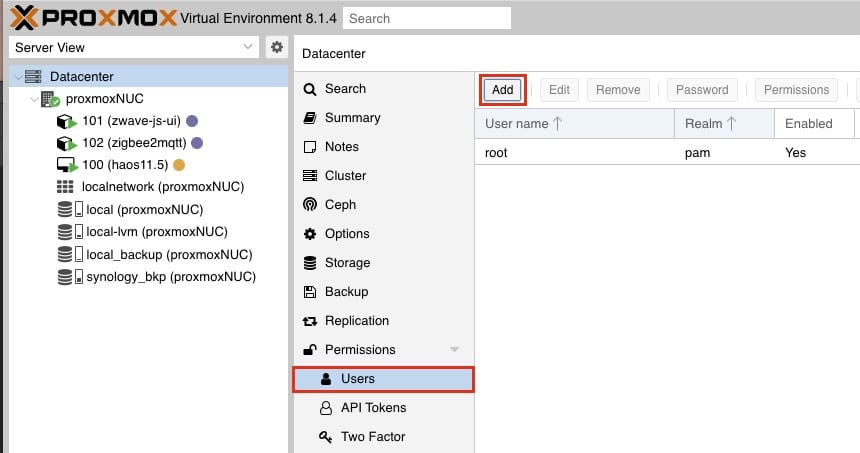Click the Edit button
This screenshot has width=860, height=453.
[x=559, y=90]
